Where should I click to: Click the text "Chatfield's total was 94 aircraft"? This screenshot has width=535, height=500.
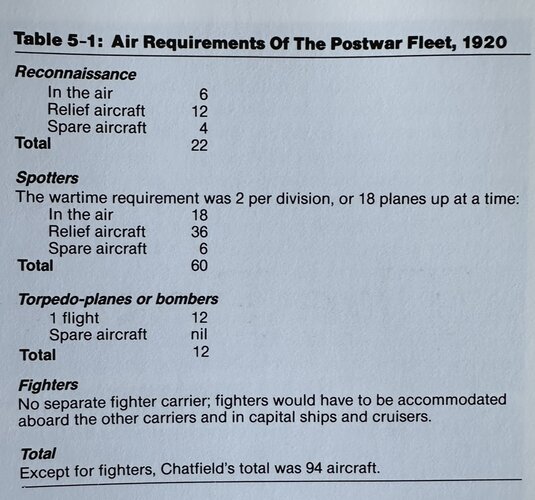[270, 468]
